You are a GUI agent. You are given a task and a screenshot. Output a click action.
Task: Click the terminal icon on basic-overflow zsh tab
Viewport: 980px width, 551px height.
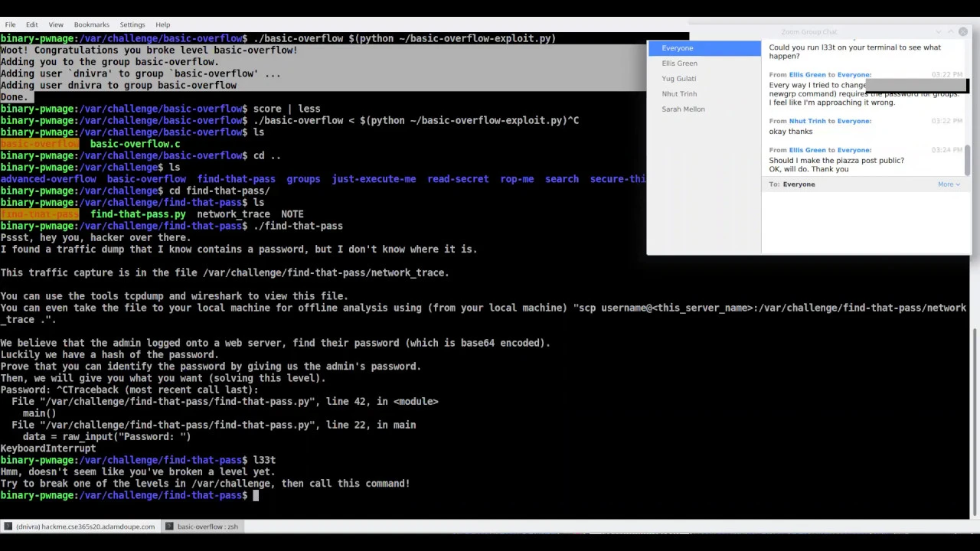tap(170, 527)
